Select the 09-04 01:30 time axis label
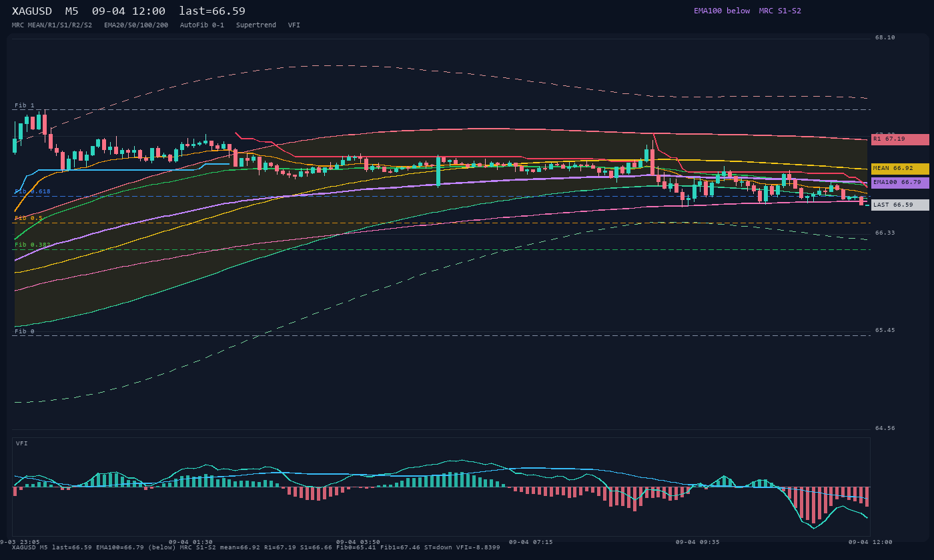The height and width of the screenshot is (560, 934). pyautogui.click(x=191, y=542)
